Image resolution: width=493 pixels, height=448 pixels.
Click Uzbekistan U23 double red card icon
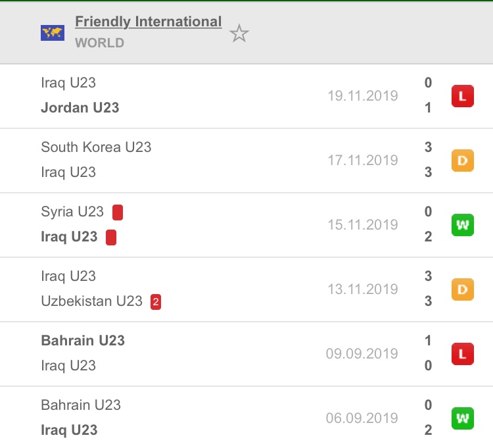coord(156,302)
